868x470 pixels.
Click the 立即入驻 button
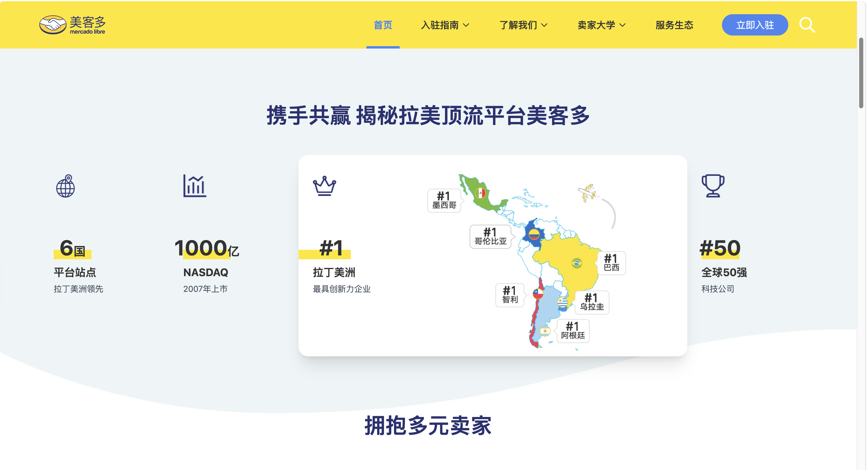tap(755, 25)
